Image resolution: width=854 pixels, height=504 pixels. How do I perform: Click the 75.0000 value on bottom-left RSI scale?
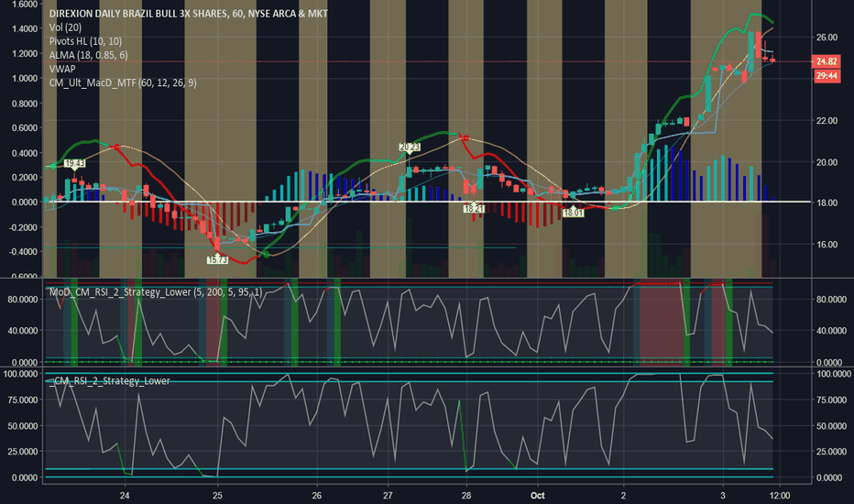tap(21, 400)
